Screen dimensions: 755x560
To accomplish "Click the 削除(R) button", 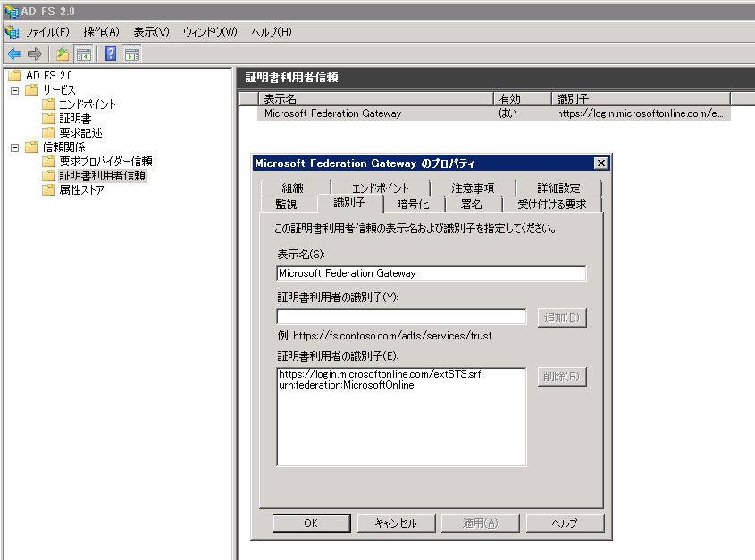I will coord(562,377).
